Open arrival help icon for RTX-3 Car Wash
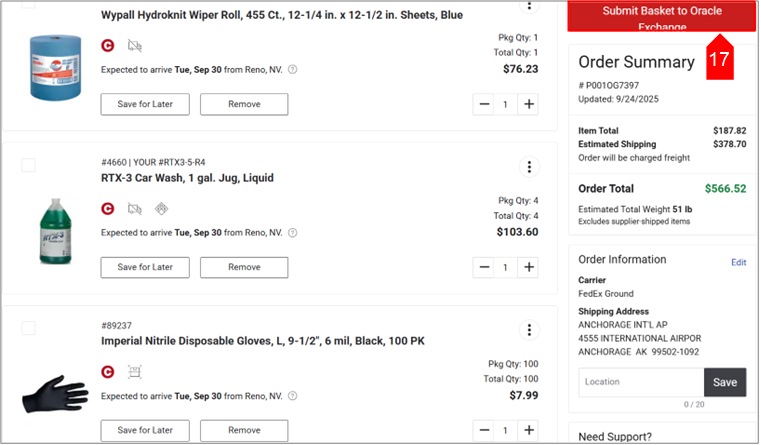The width and height of the screenshot is (761, 445). (293, 233)
